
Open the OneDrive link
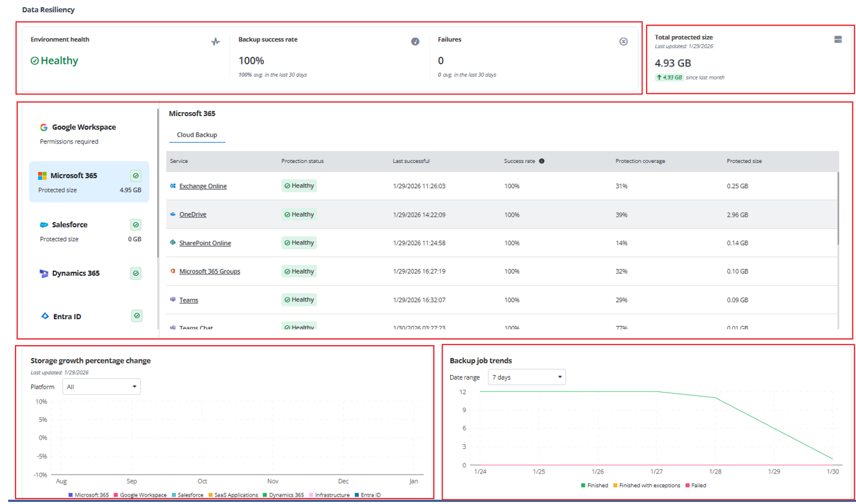(x=193, y=215)
